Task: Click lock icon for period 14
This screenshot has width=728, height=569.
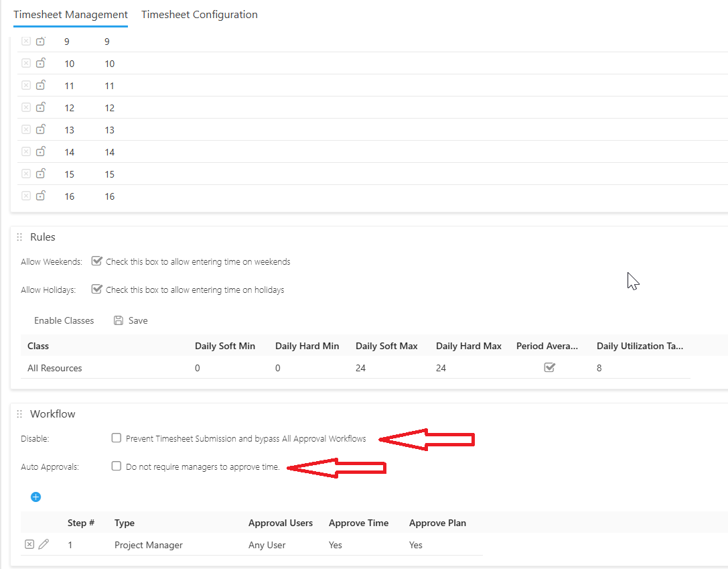Action: point(41,151)
